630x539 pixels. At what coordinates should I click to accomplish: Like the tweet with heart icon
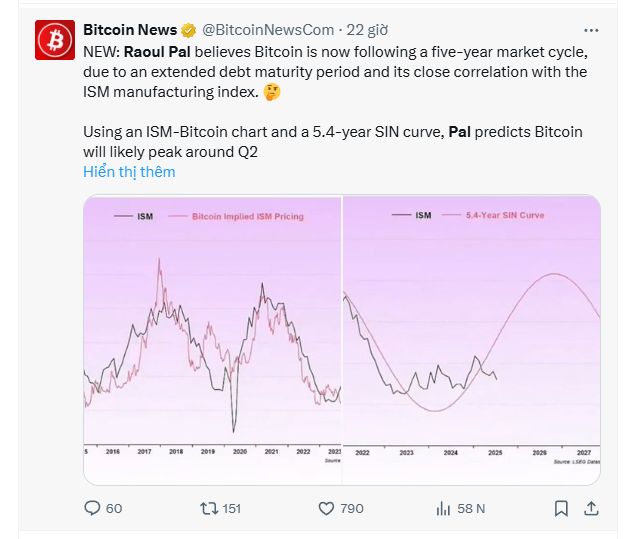[325, 508]
